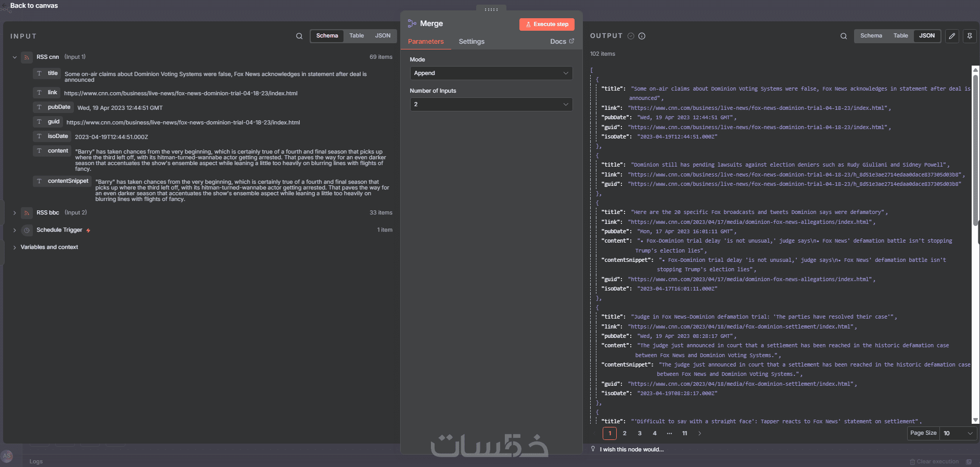
Task: Click '69 items' count text
Action: pos(381,57)
